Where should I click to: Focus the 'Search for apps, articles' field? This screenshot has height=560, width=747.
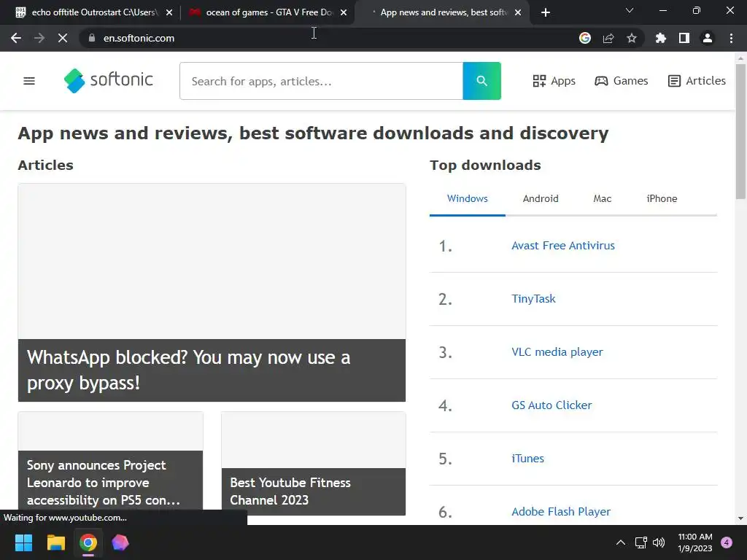tap(321, 81)
